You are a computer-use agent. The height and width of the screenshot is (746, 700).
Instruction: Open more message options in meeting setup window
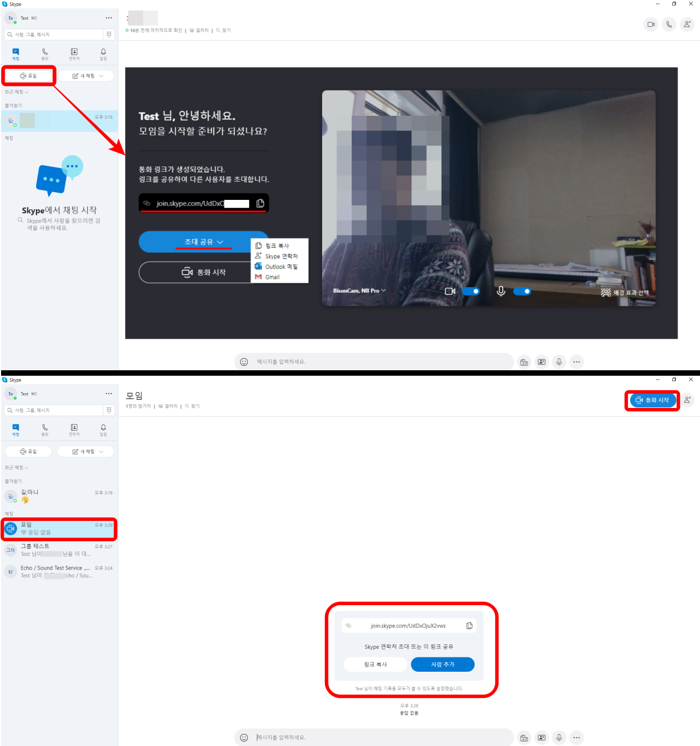click(577, 362)
